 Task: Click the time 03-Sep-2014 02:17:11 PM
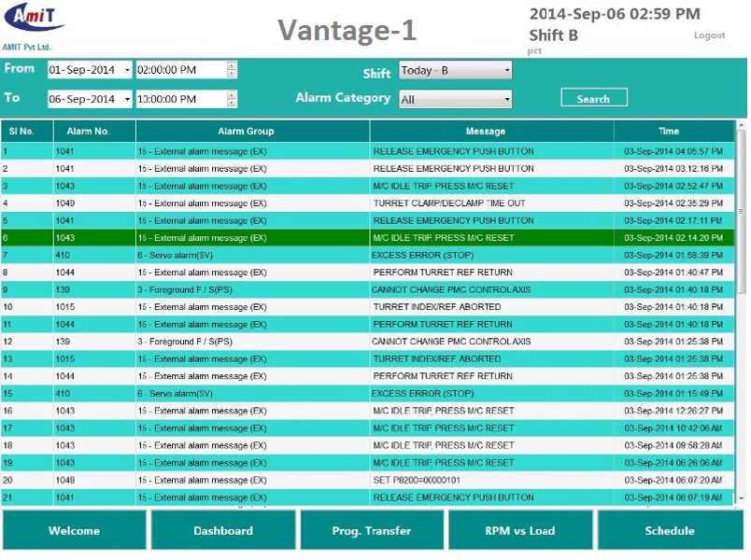[x=673, y=220]
